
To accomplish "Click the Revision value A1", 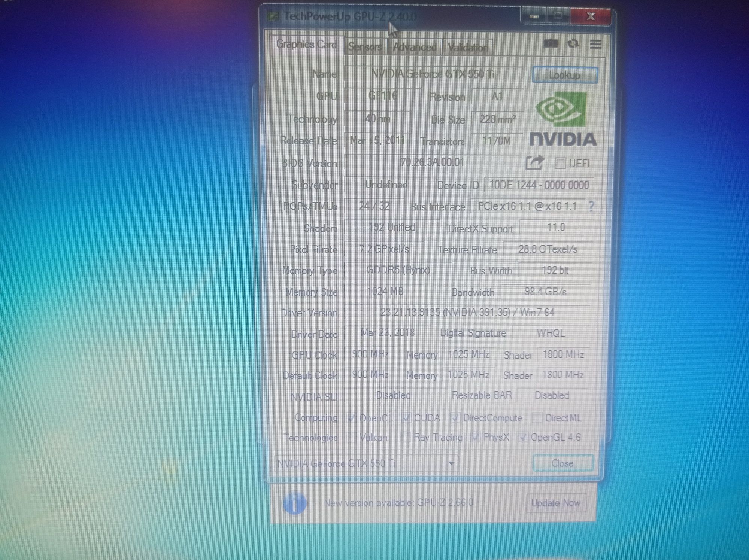I will tap(497, 97).
